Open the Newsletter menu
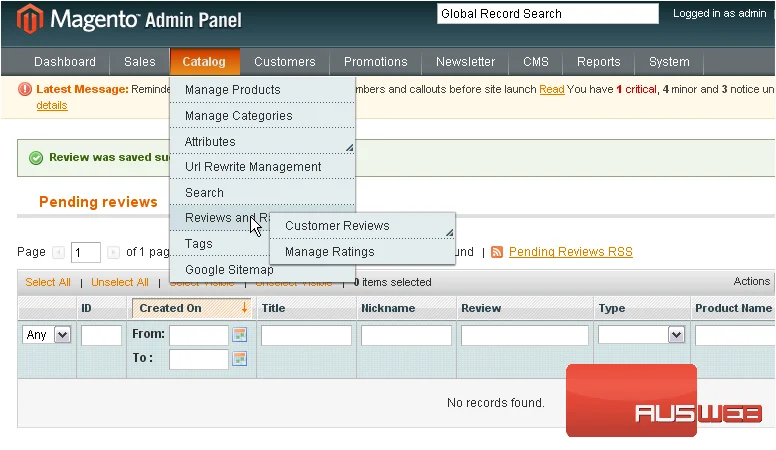This screenshot has height=450, width=776. 465,62
